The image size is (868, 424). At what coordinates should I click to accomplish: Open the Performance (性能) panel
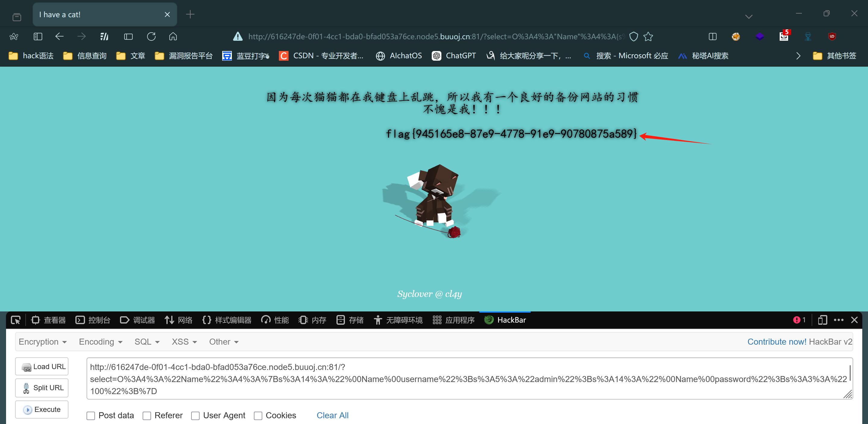pos(275,320)
